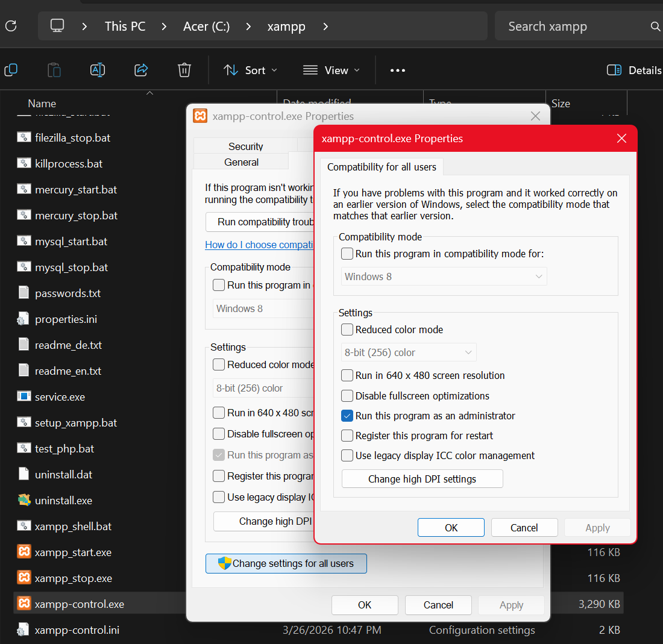Click the Size column header
The width and height of the screenshot is (663, 644).
561,104
